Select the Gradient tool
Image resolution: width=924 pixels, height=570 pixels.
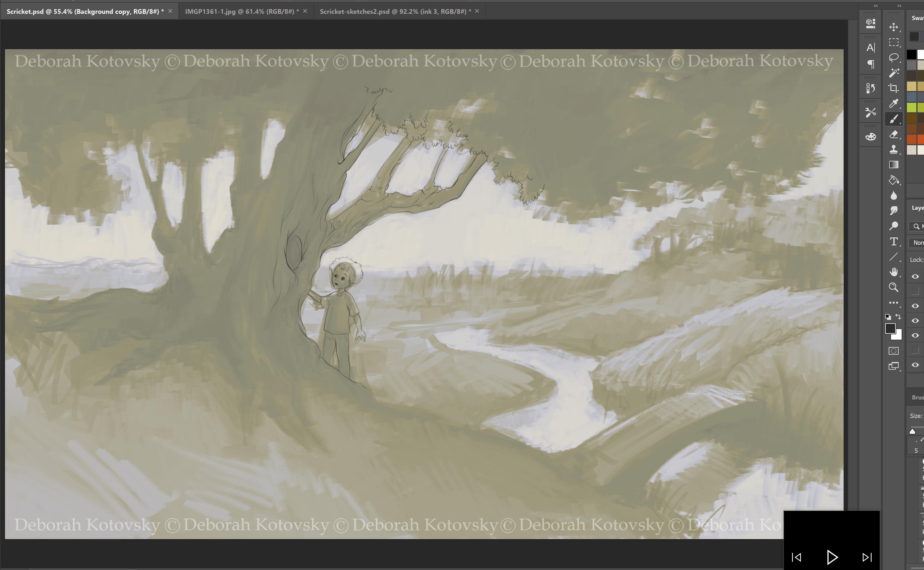893,165
